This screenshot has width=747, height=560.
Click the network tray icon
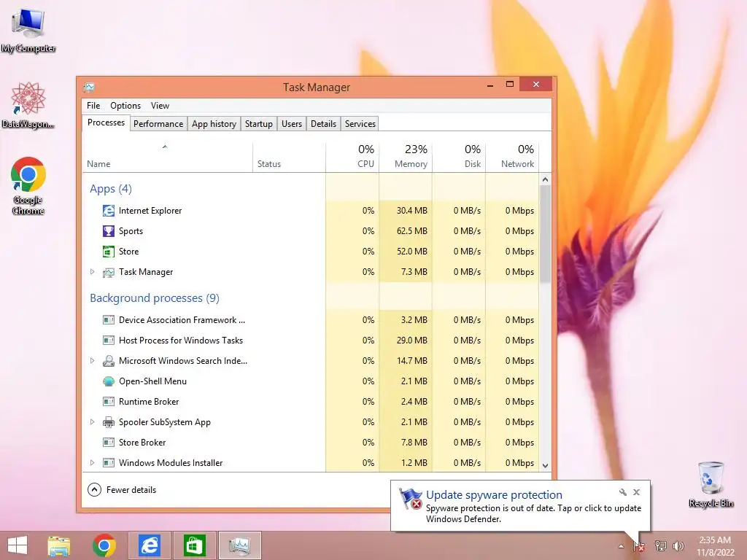pos(660,545)
